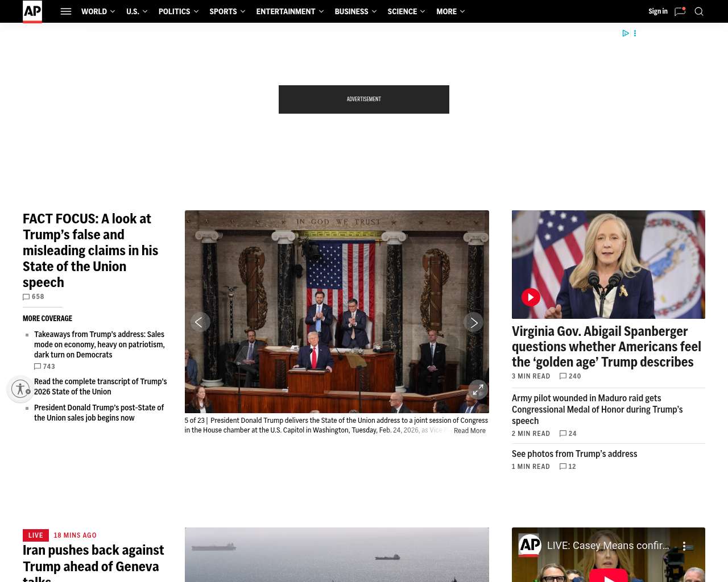The height and width of the screenshot is (582, 728).
Task: Expand slideshow to fullscreen view
Action: tap(478, 389)
